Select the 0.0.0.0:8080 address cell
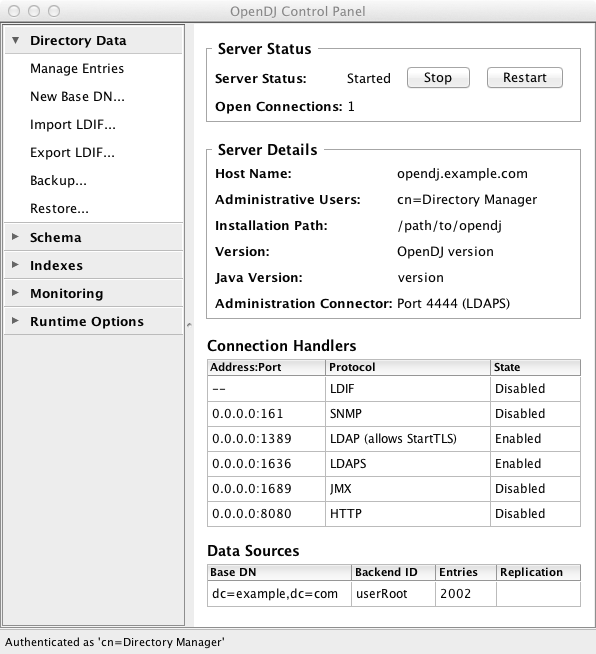Viewport: 596px width, 654px height. coord(266,514)
